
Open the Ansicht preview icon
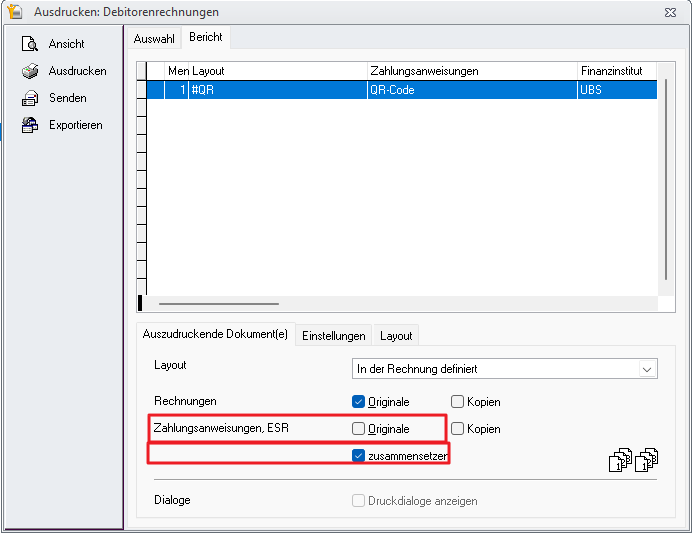point(30,44)
